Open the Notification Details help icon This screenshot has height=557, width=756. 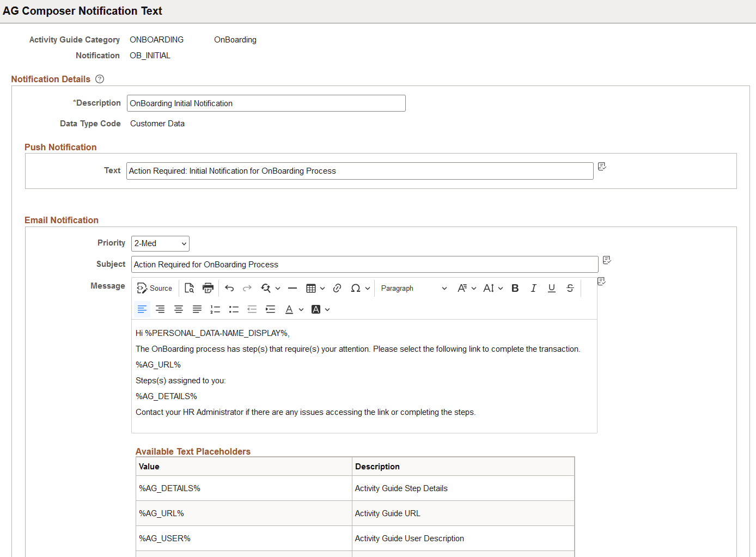(99, 79)
